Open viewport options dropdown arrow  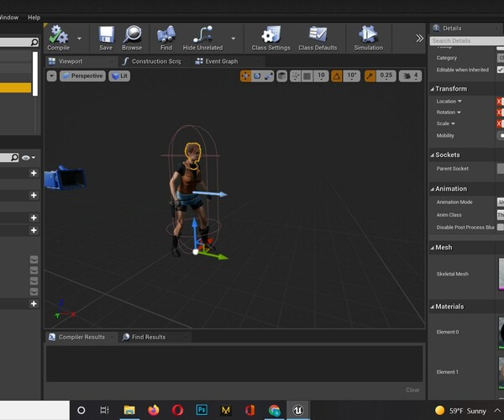click(52, 76)
